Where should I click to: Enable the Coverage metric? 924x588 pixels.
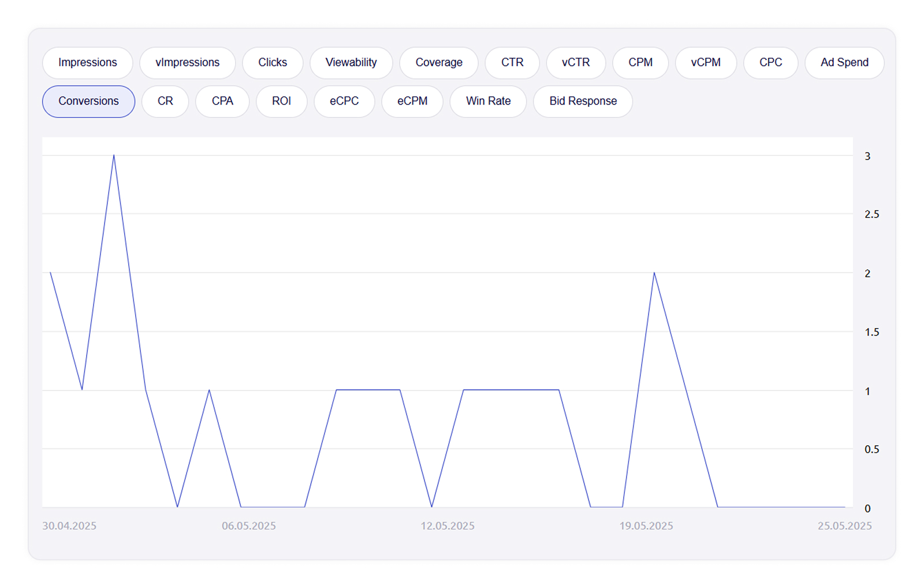tap(438, 62)
